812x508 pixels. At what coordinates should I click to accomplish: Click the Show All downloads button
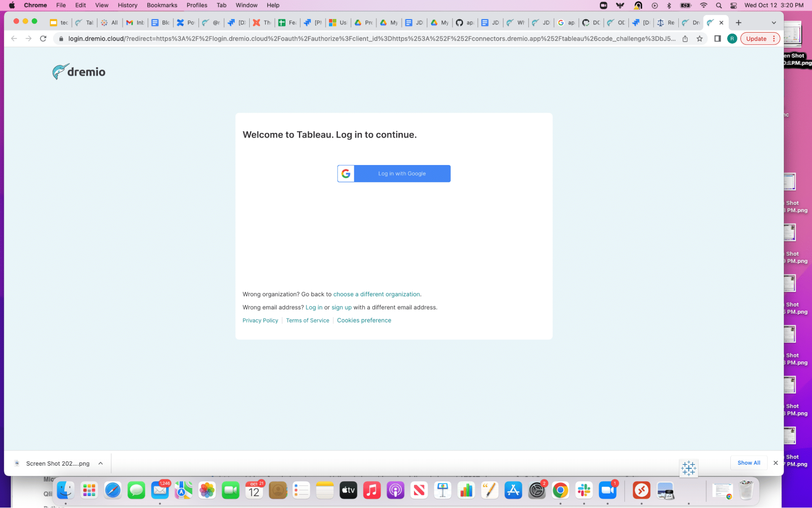[x=749, y=462]
